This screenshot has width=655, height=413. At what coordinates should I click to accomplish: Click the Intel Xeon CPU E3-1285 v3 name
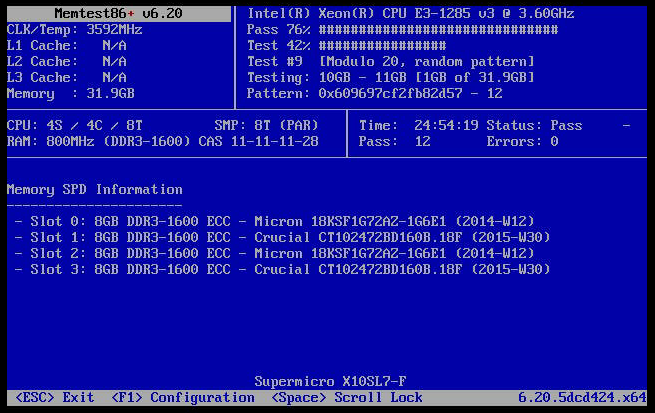click(411, 13)
